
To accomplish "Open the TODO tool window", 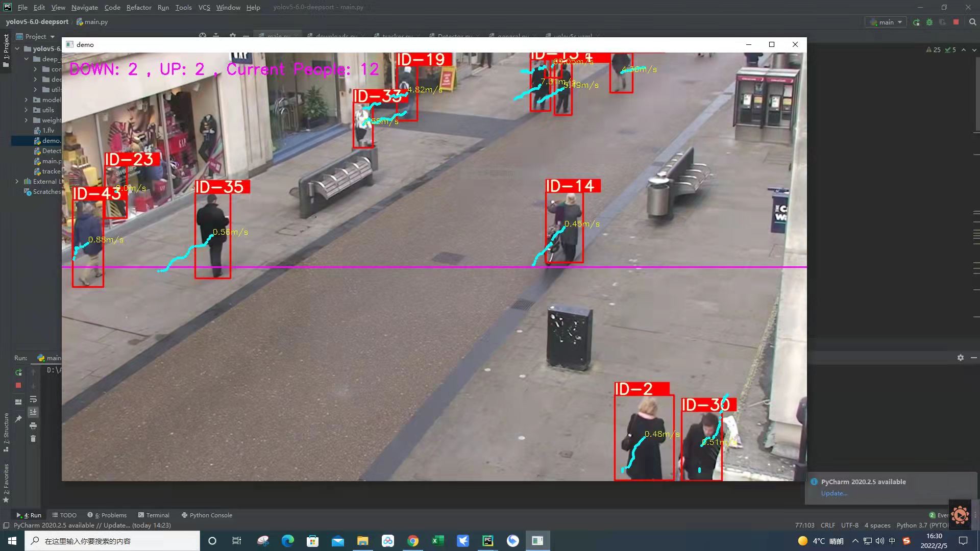I will pyautogui.click(x=64, y=515).
